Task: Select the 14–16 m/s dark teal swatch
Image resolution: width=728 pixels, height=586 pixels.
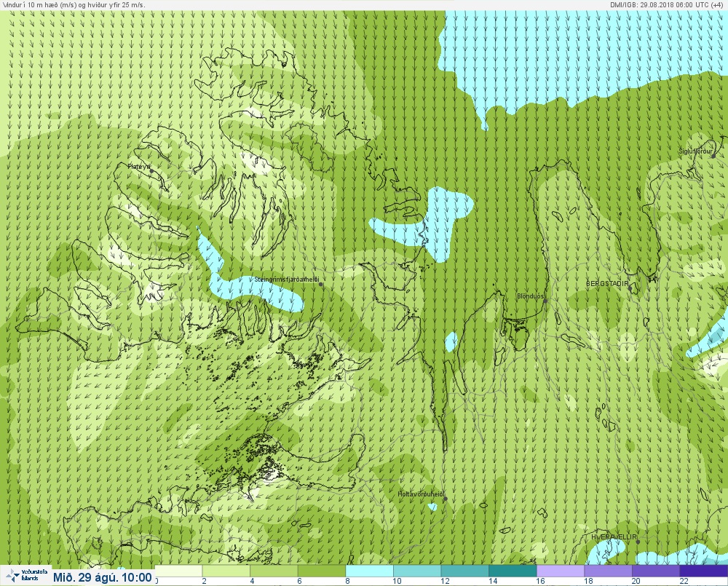Action: [513, 571]
